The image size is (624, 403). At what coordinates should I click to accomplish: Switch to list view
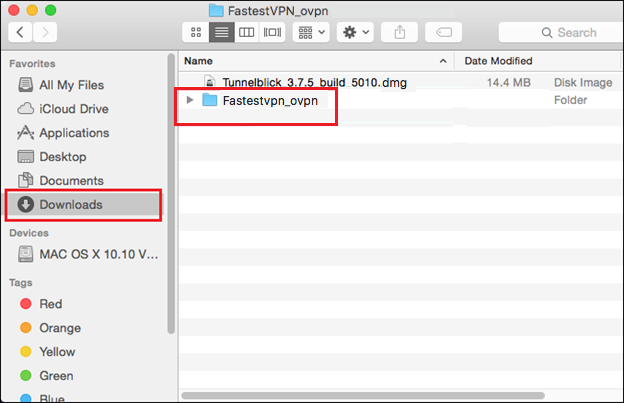pyautogui.click(x=222, y=32)
